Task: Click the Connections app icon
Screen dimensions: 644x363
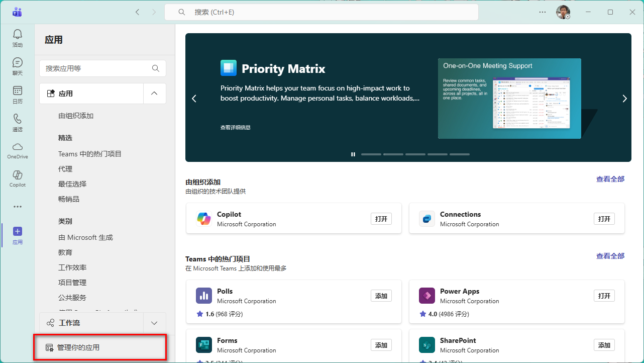Action: tap(427, 219)
